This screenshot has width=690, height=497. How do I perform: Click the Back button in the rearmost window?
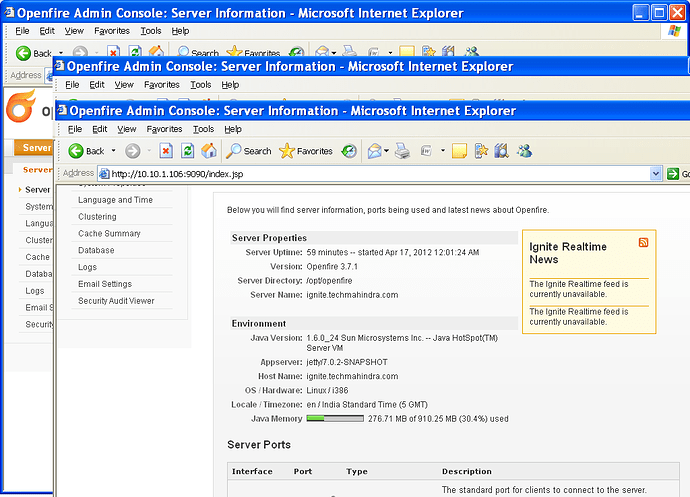[33, 53]
